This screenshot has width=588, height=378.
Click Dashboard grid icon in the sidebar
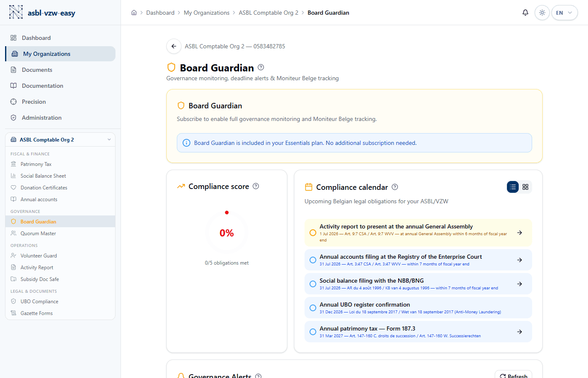13,38
